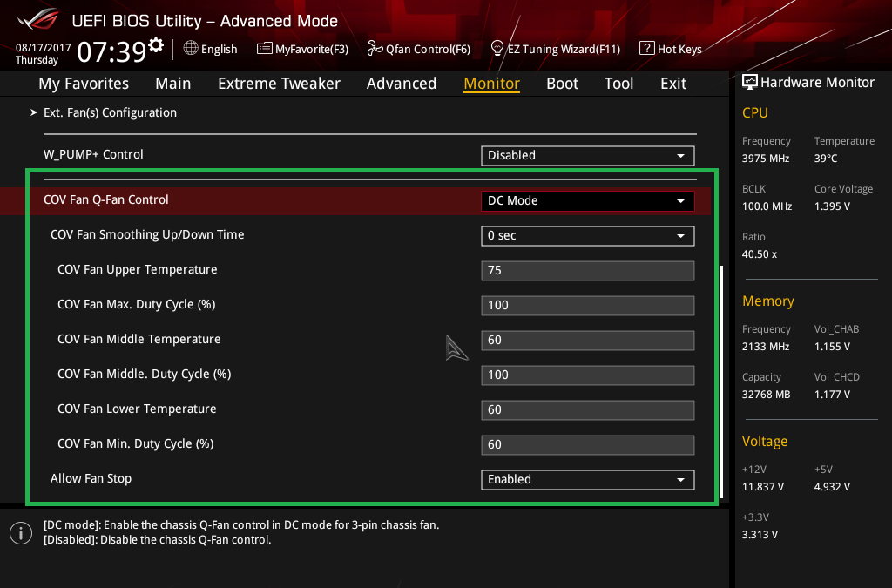The height and width of the screenshot is (588, 892).
Task: Open the Exit menu tab
Action: tap(673, 84)
